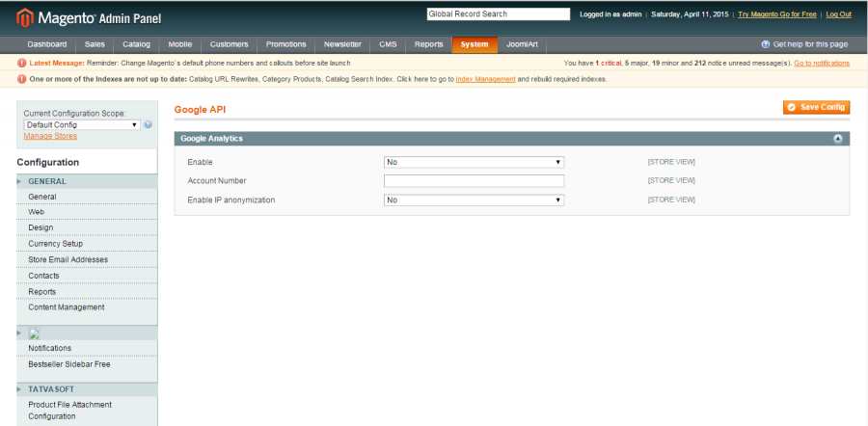Viewport: 868px width, 426px height.
Task: Click the Latest Message warning icon
Action: [22, 63]
